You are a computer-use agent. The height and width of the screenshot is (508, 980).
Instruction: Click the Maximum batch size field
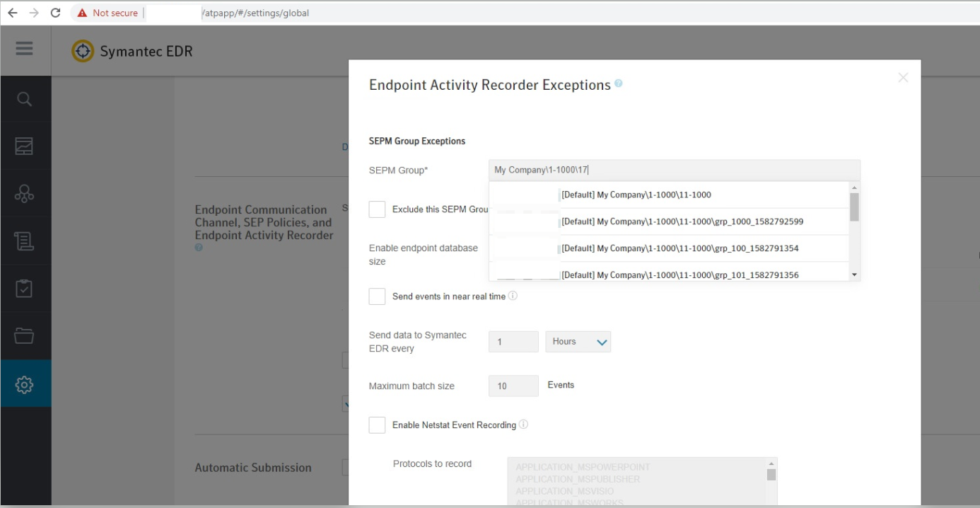coord(513,386)
